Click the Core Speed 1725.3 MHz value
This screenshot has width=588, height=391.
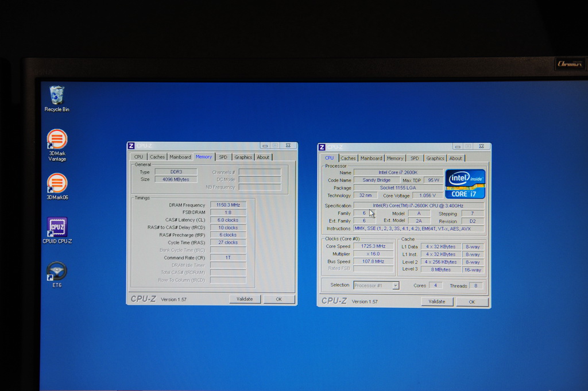373,246
